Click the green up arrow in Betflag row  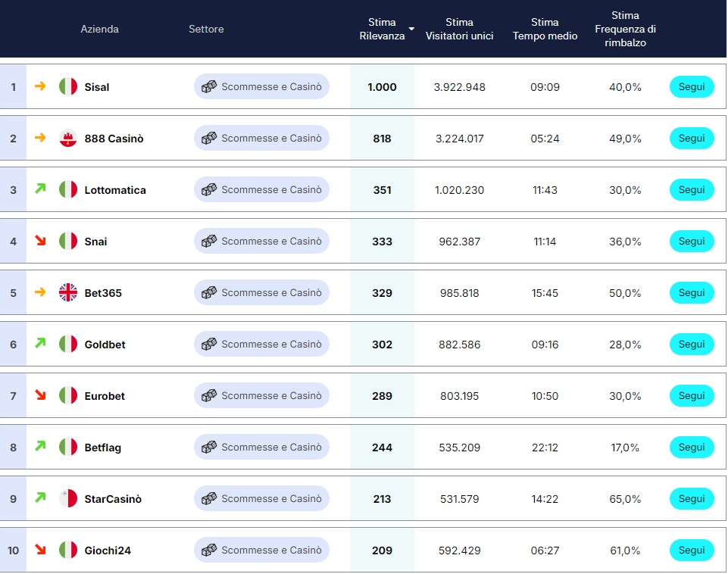40,446
